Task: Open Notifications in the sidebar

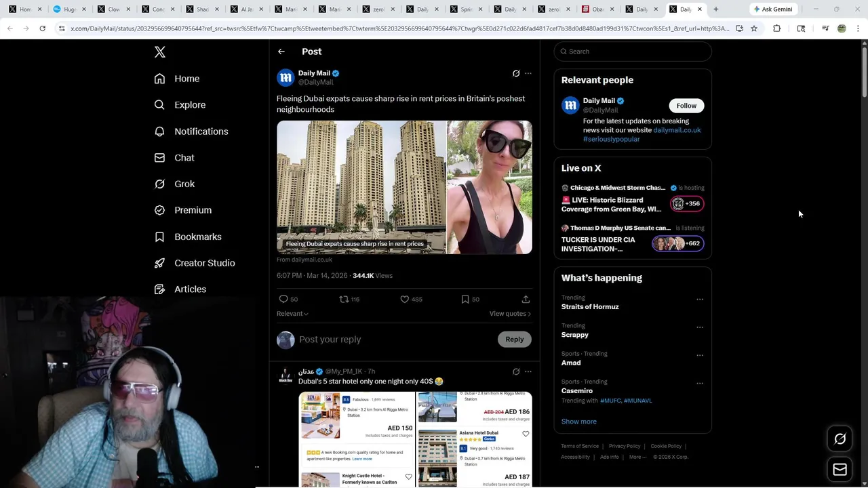Action: tap(191, 131)
